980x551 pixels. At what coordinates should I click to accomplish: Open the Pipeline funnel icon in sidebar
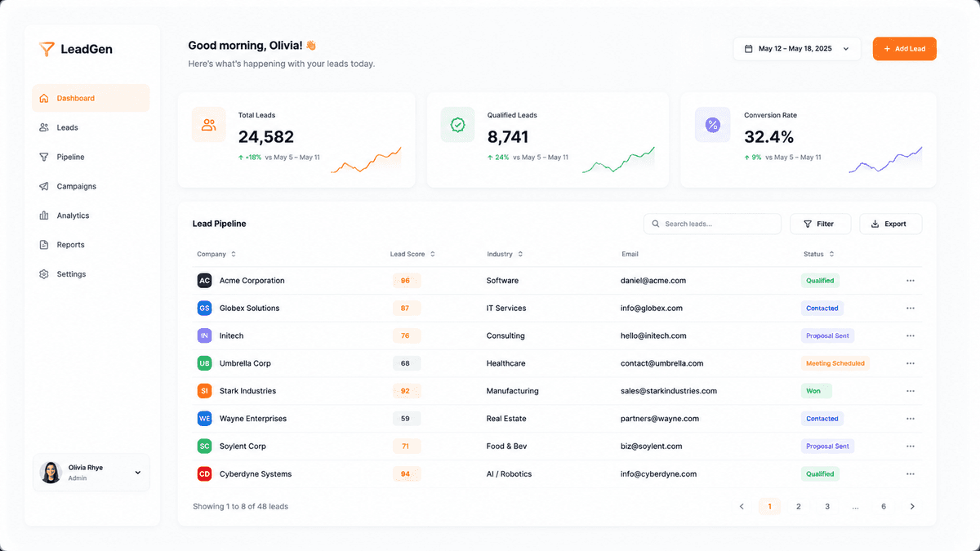tap(44, 157)
